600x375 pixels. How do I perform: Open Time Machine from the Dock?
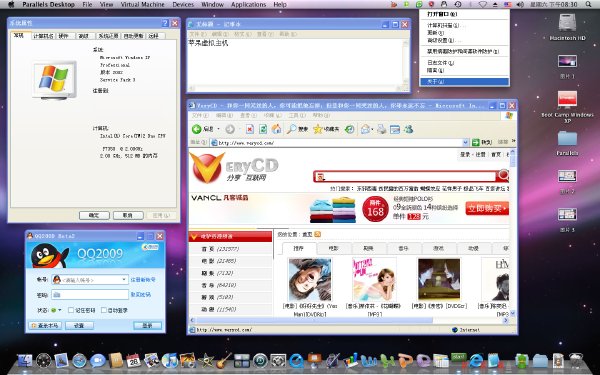(x=260, y=360)
